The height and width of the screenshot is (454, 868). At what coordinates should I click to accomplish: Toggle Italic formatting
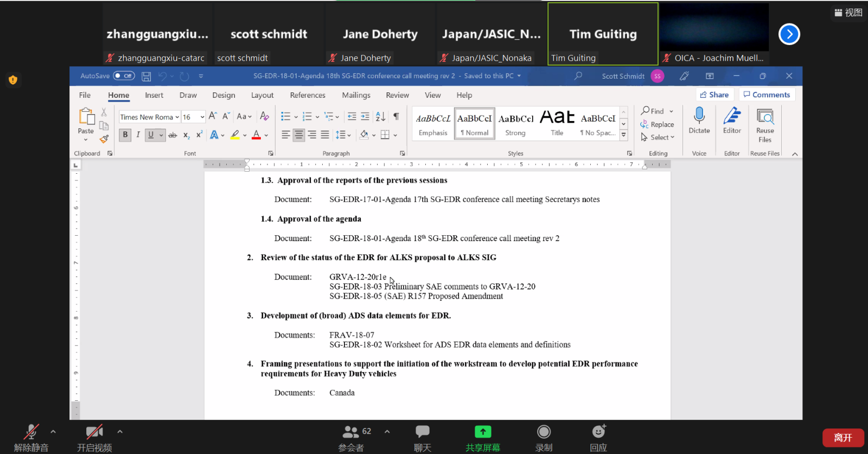138,135
